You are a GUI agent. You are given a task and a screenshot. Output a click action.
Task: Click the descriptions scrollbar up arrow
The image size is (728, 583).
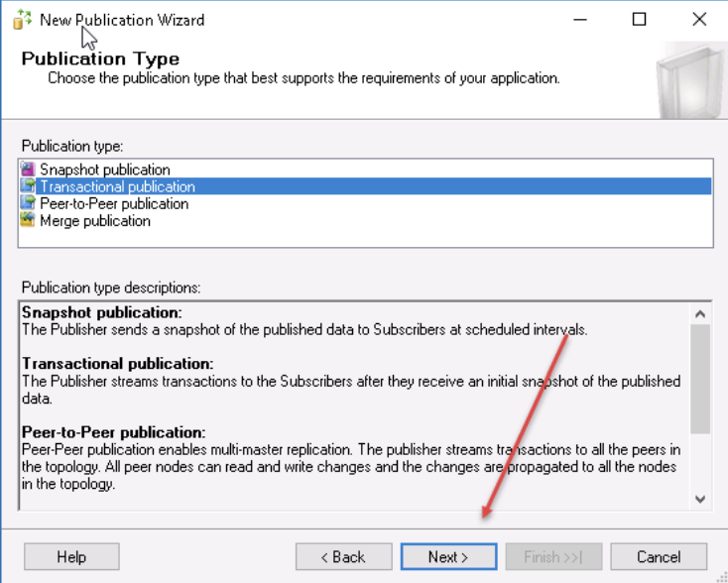pyautogui.click(x=700, y=314)
